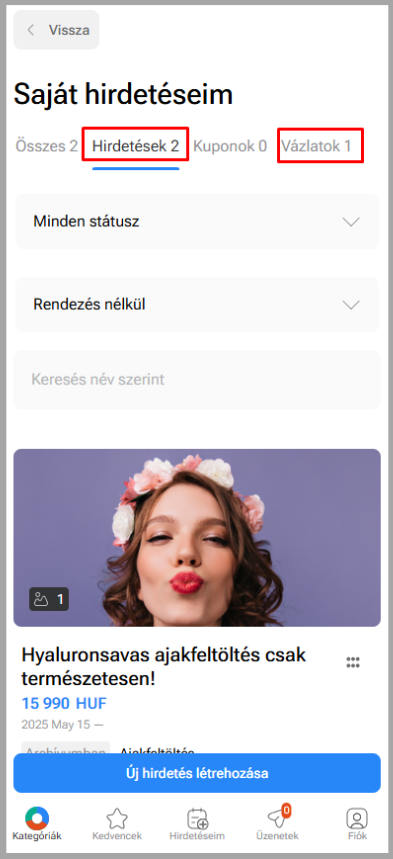Open the Vázlatok 1 tab
The image size is (393, 859).
(316, 146)
